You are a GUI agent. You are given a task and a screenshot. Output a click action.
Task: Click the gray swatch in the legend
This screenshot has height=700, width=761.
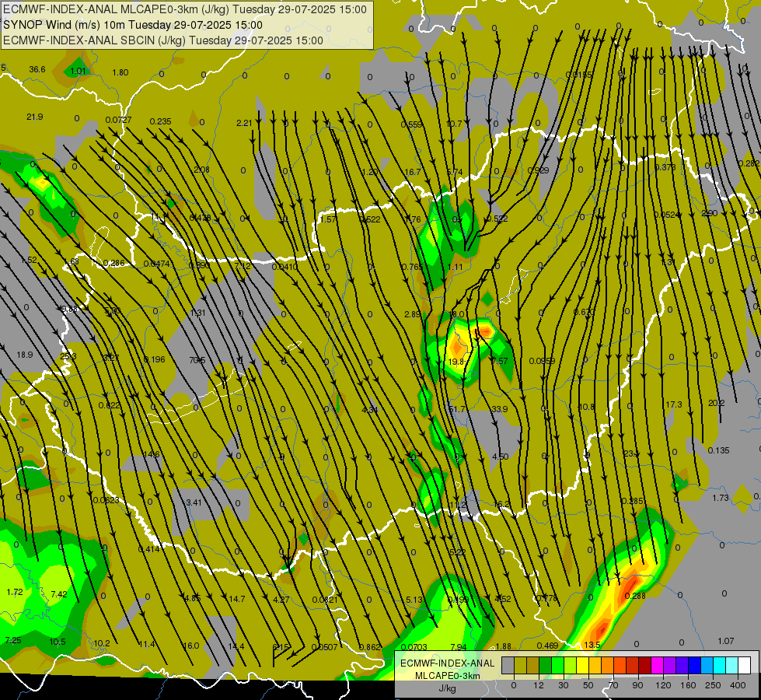(508, 665)
